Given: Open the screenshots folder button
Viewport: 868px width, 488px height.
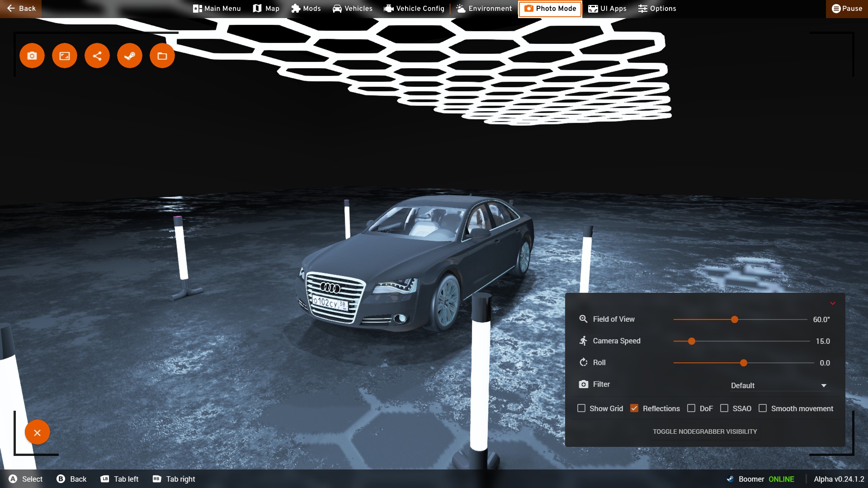Looking at the screenshot, I should (x=162, y=56).
